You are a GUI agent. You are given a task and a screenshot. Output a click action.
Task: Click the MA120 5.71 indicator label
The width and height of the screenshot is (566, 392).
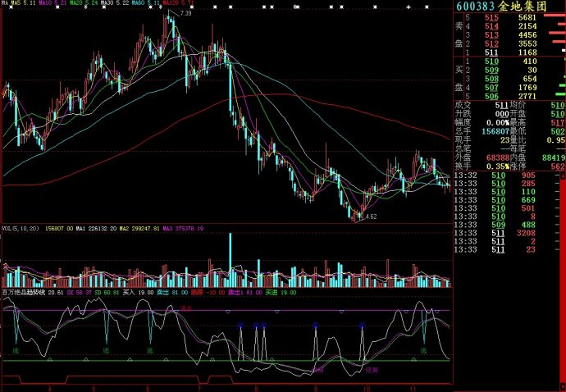pyautogui.click(x=178, y=3)
